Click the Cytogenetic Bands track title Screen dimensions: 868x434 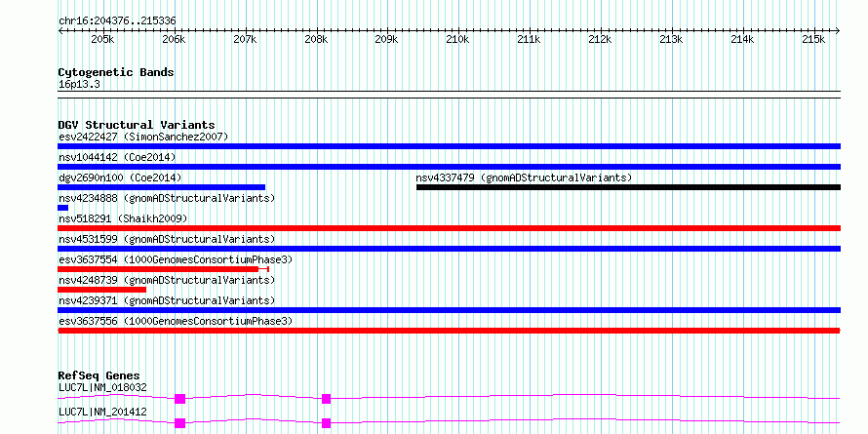(x=116, y=72)
